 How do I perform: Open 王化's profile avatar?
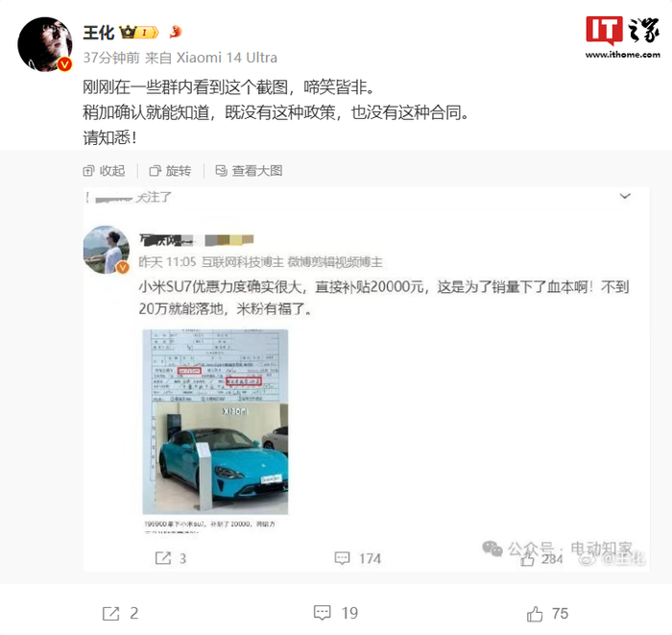tap(44, 44)
